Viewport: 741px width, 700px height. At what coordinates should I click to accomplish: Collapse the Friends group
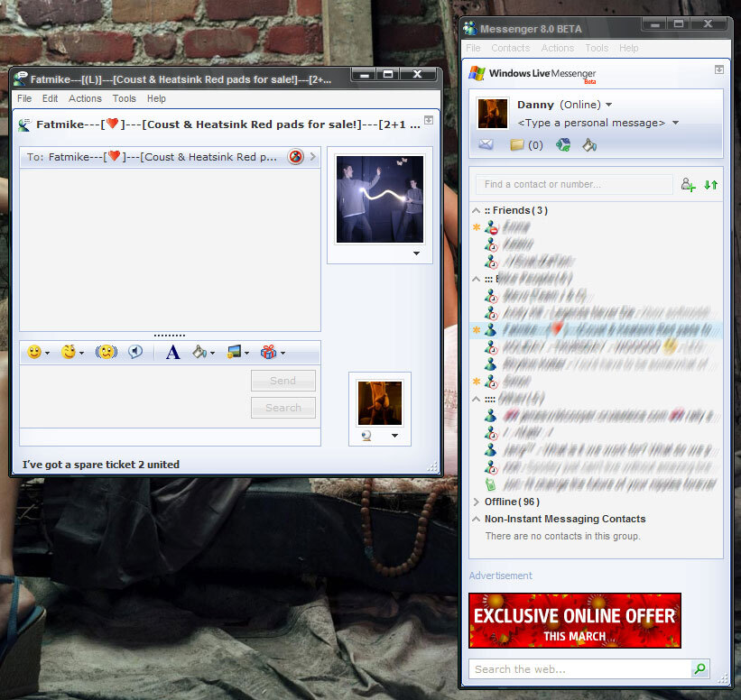coord(476,210)
